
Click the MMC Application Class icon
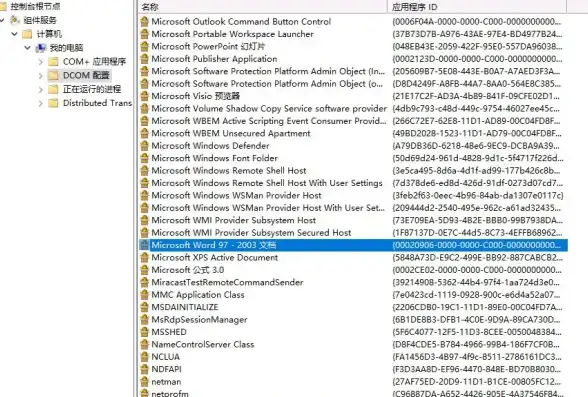(144, 294)
